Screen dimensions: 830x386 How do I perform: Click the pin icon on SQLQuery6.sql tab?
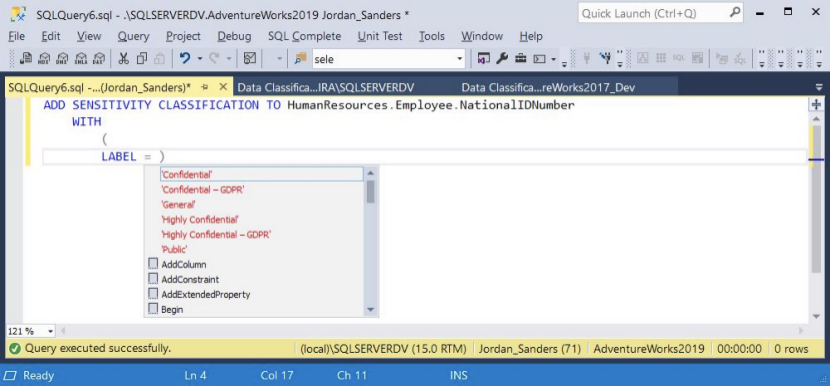pos(205,87)
